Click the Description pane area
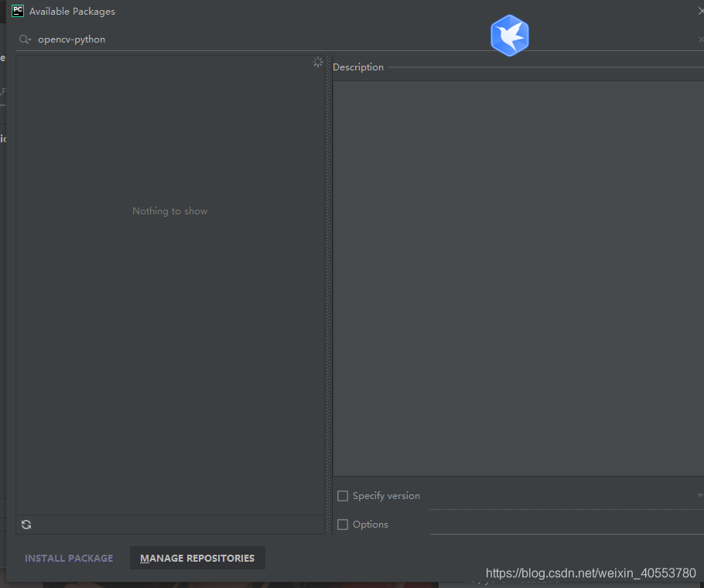Image resolution: width=704 pixels, height=588 pixels. click(x=518, y=279)
